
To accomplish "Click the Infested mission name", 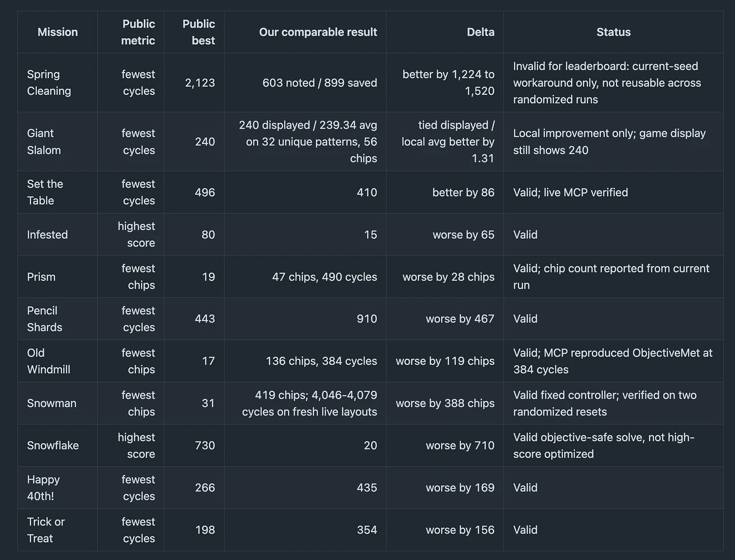I will tap(47, 235).
